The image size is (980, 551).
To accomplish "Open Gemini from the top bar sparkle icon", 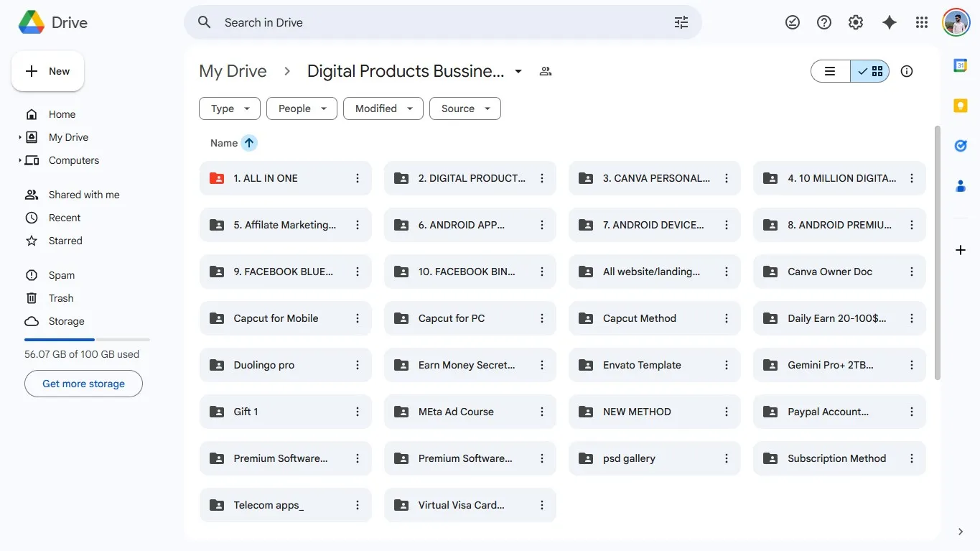I will (890, 22).
